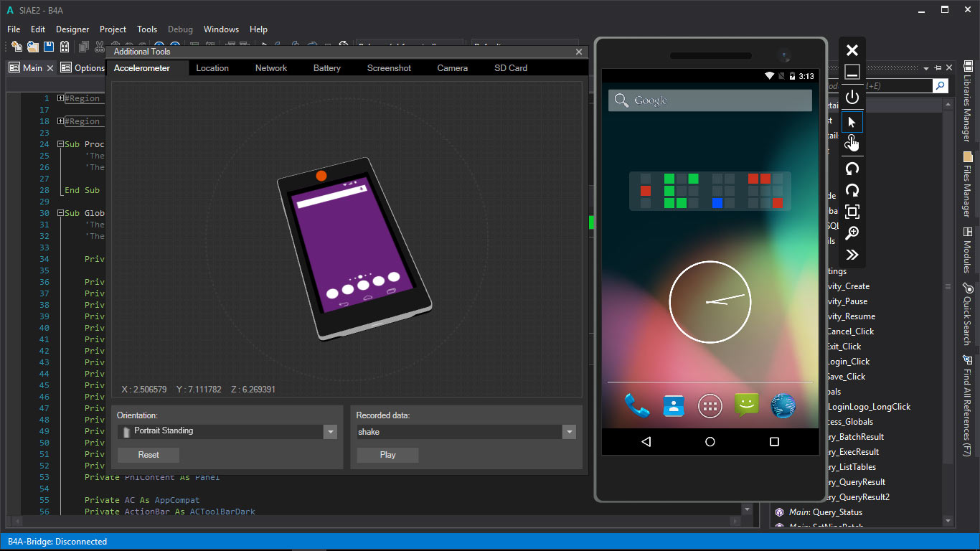Click the Reset orientation button
This screenshot has width=980, height=551.
coord(149,455)
